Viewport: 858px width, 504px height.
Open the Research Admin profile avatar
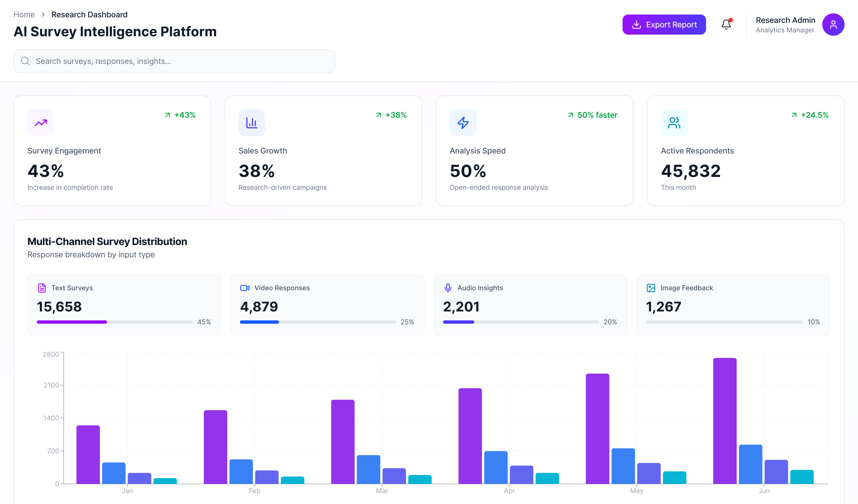point(833,24)
